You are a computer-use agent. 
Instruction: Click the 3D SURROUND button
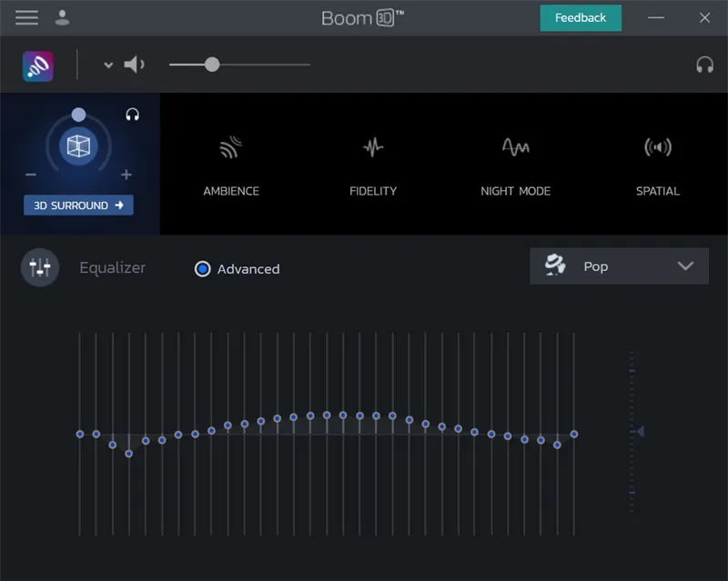tap(77, 205)
